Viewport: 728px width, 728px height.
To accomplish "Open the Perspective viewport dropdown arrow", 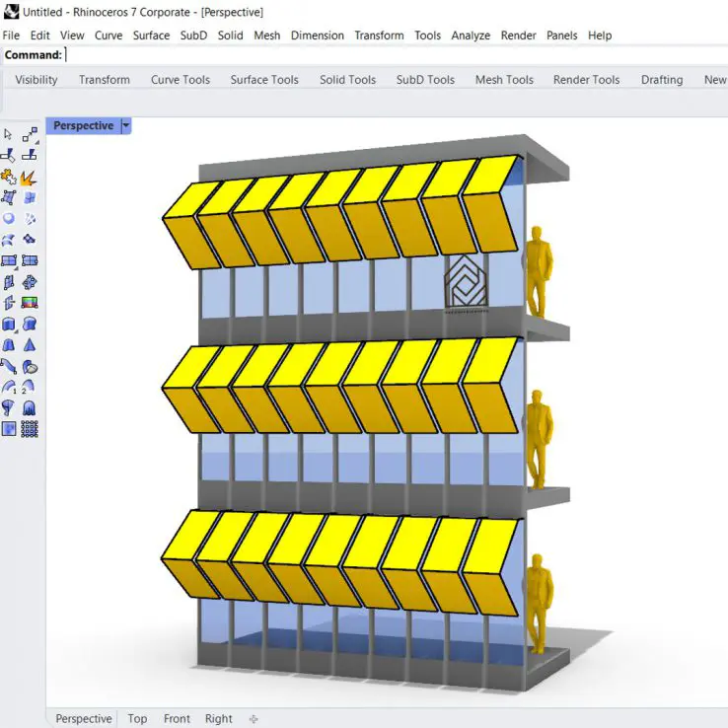I will (x=125, y=126).
